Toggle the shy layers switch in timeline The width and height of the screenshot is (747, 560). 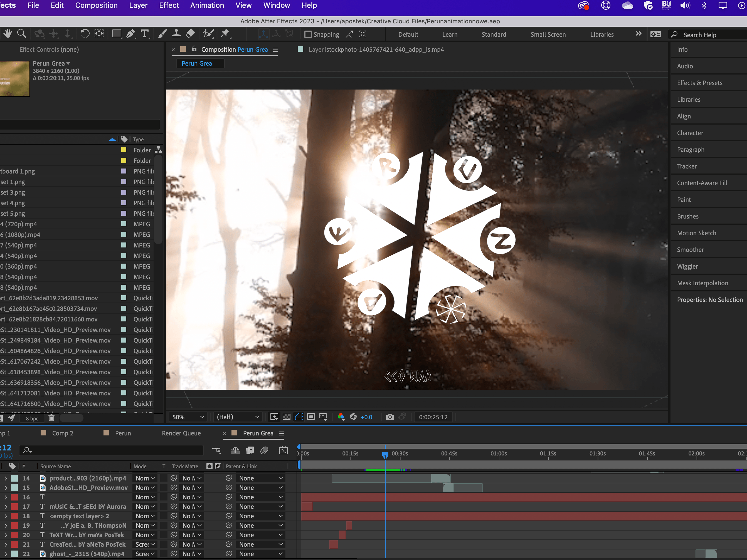pos(235,450)
